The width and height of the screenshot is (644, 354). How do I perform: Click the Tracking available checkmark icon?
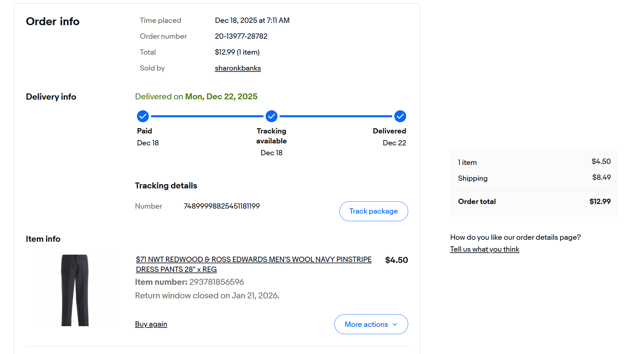pyautogui.click(x=272, y=116)
